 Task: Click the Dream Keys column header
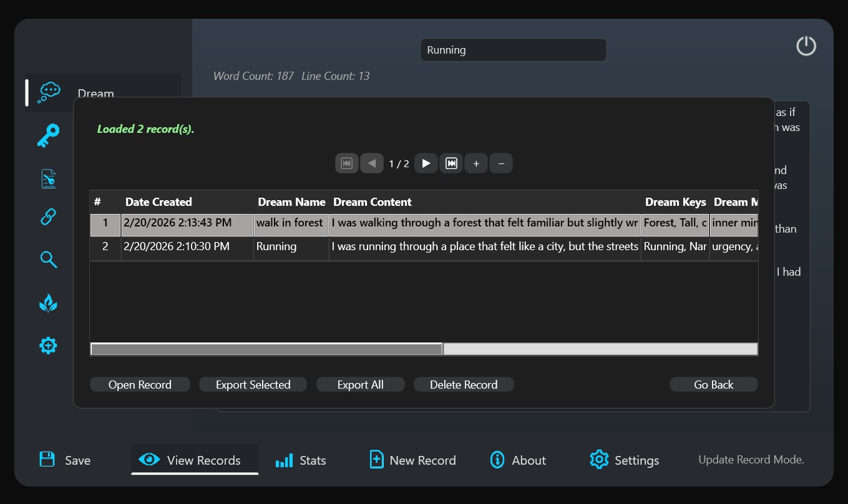point(675,202)
